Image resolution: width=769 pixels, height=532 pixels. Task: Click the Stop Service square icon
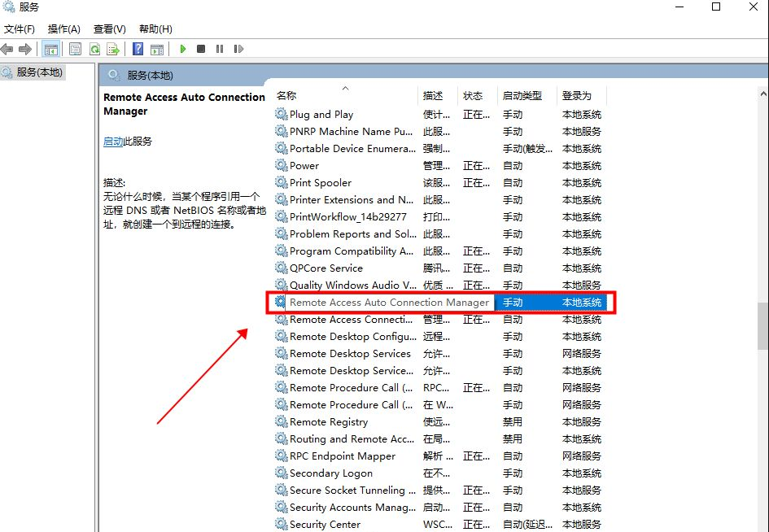pos(201,50)
